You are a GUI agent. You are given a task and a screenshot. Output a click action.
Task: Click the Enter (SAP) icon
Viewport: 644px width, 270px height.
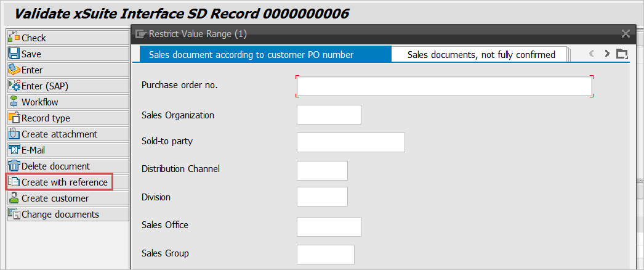click(x=14, y=86)
